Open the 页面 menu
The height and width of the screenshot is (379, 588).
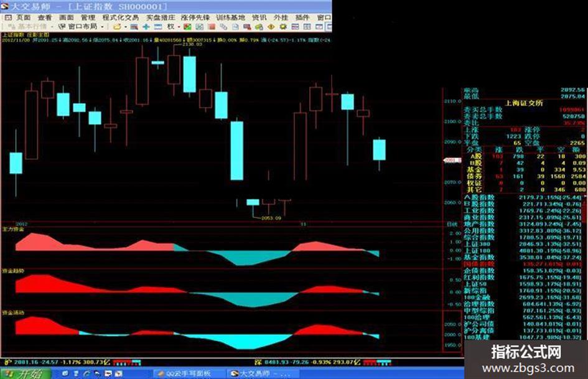click(23, 17)
